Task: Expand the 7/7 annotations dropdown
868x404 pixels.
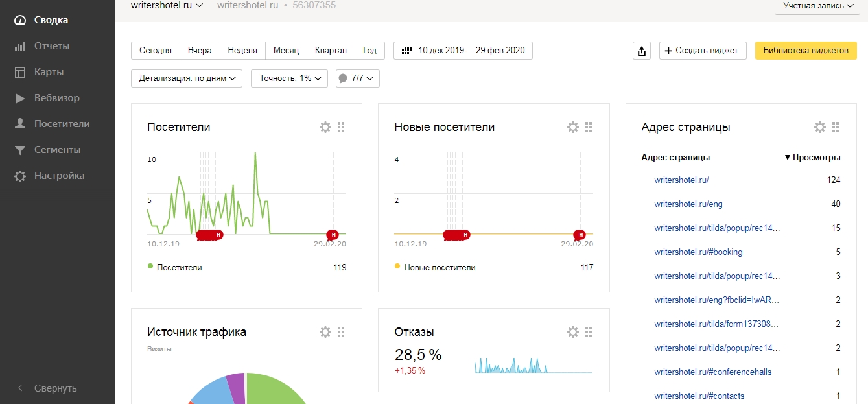Action: (358, 78)
